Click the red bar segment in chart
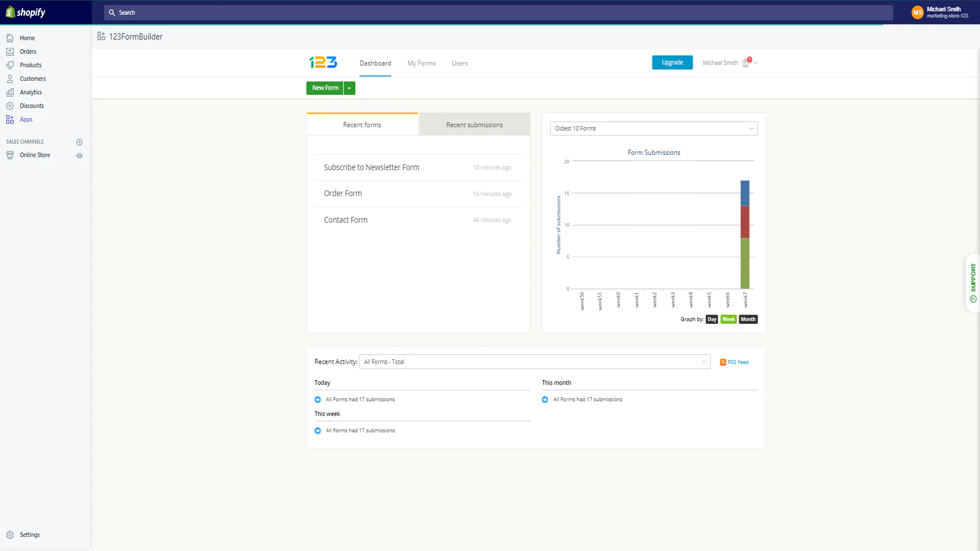 tap(745, 222)
